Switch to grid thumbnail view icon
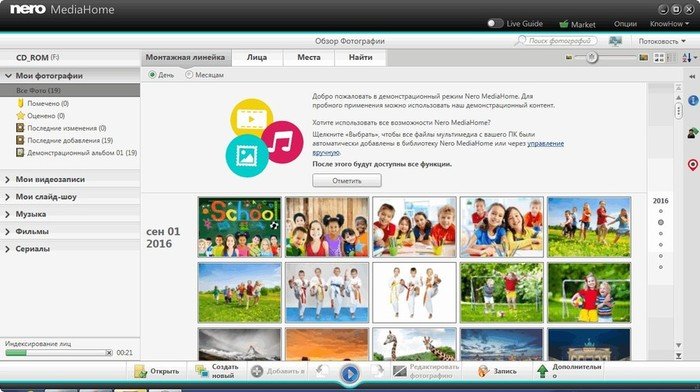The image size is (700, 392). point(658,58)
